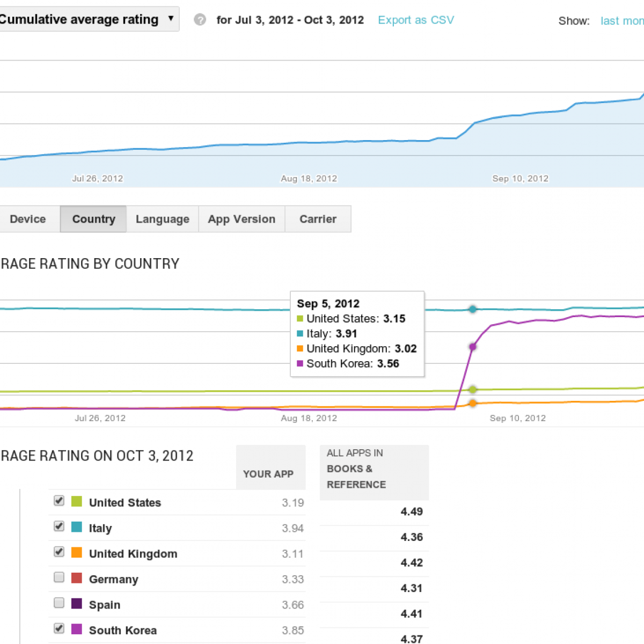Image resolution: width=644 pixels, height=644 pixels.
Task: Enable the Germany checkbox
Action: [x=59, y=577]
